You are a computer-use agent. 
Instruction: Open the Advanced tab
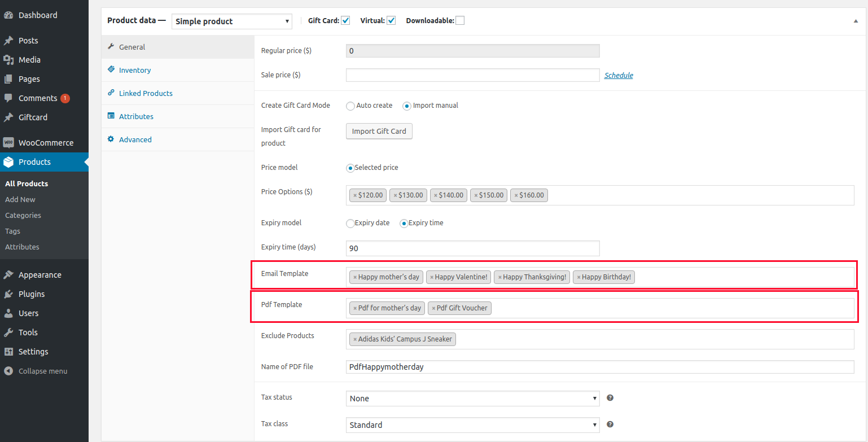pos(178,139)
